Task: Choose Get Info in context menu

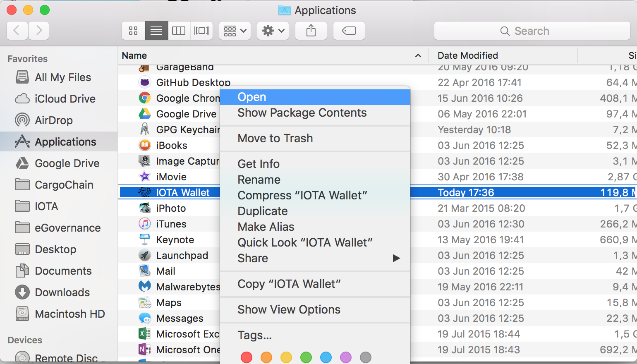Action: 315,164
